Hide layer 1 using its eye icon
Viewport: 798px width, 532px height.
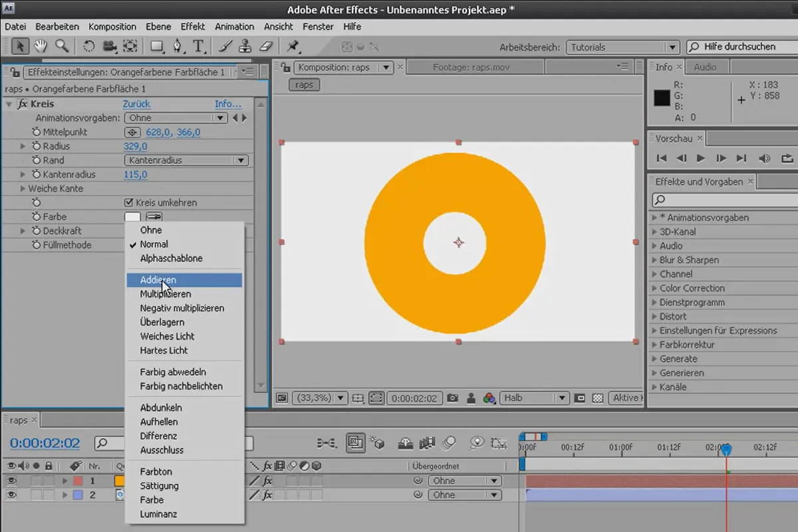click(11, 481)
